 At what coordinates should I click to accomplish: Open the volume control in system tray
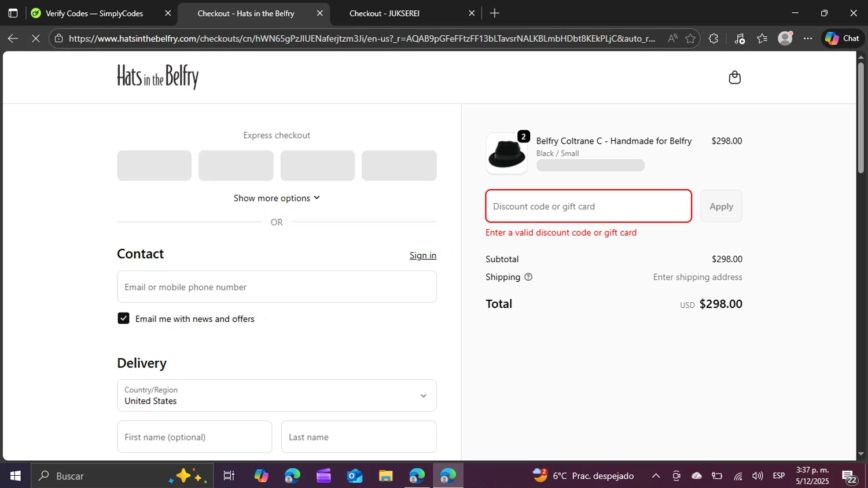click(757, 476)
